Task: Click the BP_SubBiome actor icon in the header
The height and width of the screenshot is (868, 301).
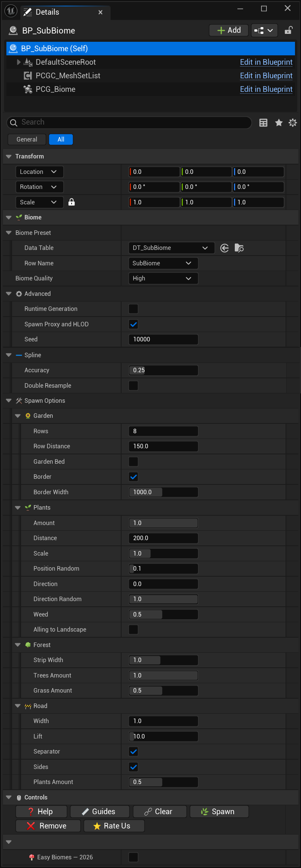Action: (13, 30)
